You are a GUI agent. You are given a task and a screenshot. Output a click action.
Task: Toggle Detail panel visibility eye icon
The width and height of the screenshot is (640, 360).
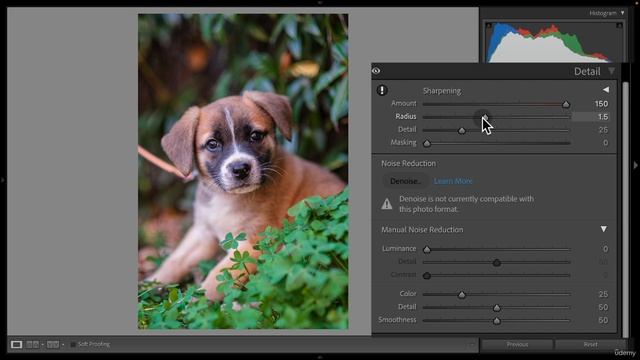[x=376, y=71]
